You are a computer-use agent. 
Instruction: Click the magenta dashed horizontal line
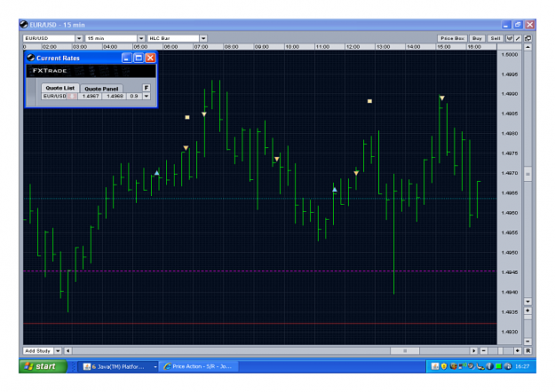click(260, 270)
